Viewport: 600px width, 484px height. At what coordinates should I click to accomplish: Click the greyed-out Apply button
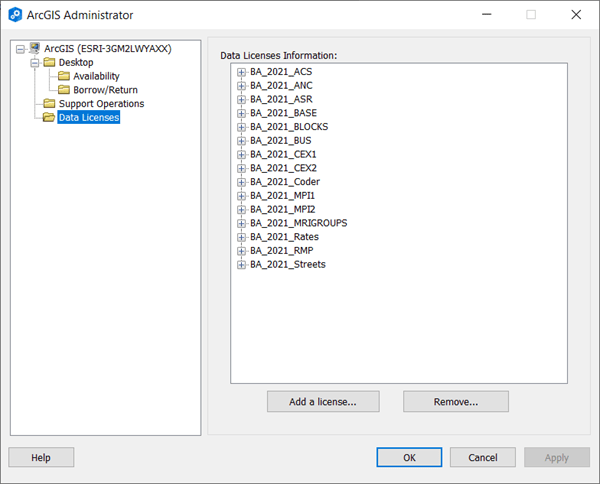click(x=557, y=458)
